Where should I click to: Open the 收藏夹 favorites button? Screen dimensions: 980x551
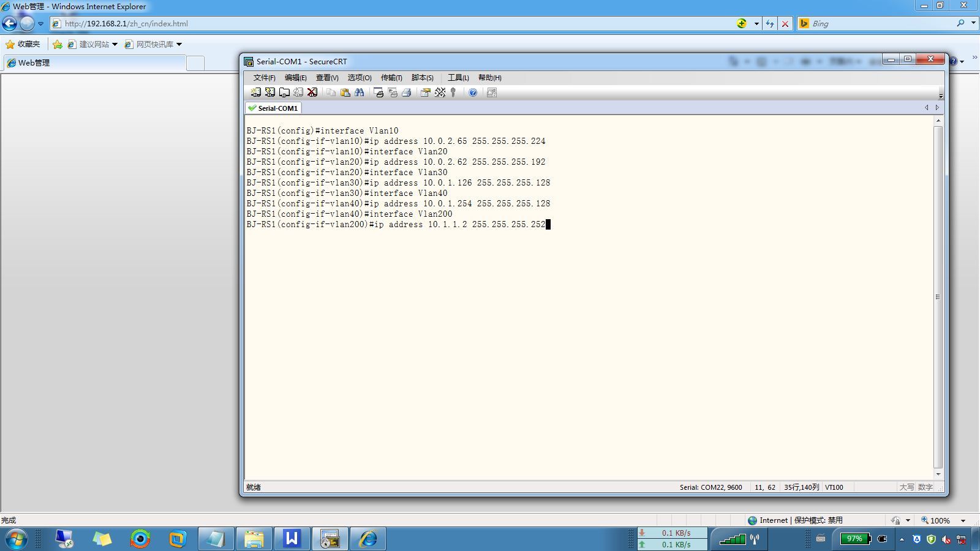23,44
